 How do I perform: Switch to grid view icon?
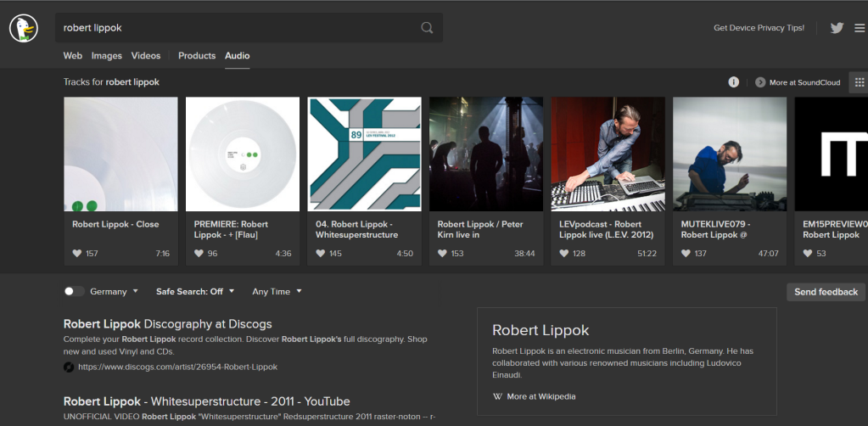(x=859, y=82)
